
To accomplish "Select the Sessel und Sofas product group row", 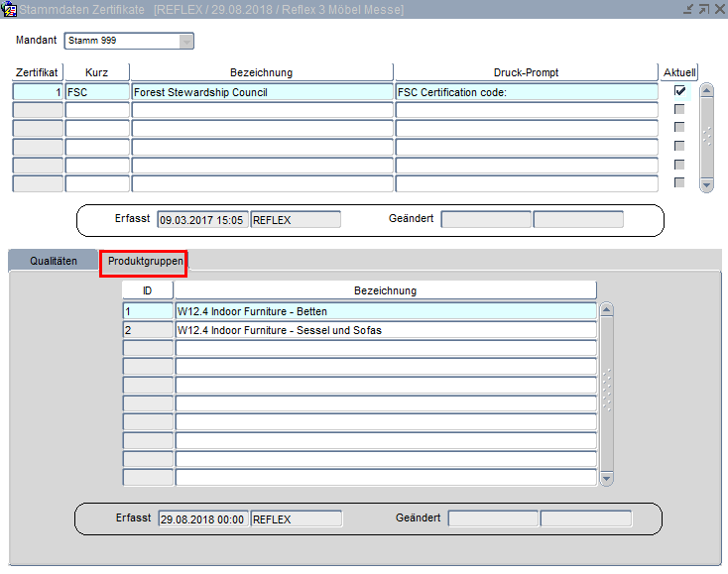I will (385, 330).
